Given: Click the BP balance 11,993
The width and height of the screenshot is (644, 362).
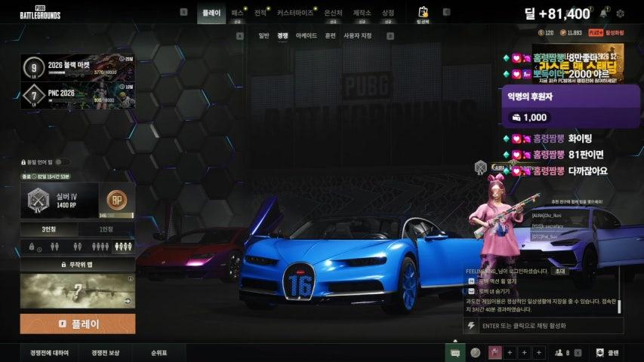Looking at the screenshot, I should click(571, 33).
